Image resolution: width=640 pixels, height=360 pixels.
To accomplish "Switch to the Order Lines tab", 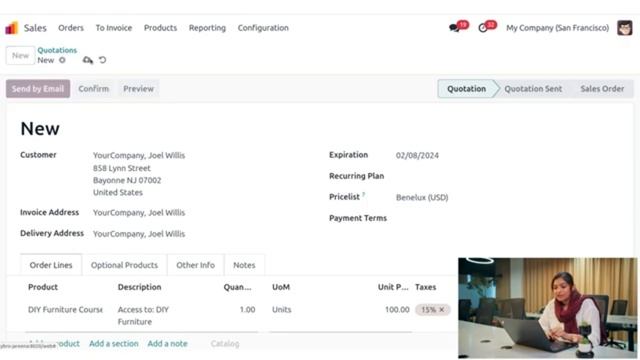I will pyautogui.click(x=51, y=265).
